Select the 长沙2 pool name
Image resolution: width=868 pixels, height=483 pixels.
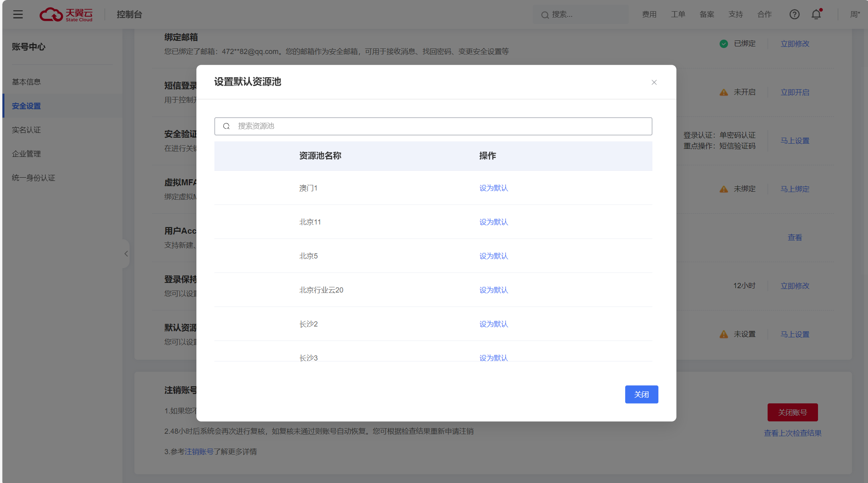point(308,324)
